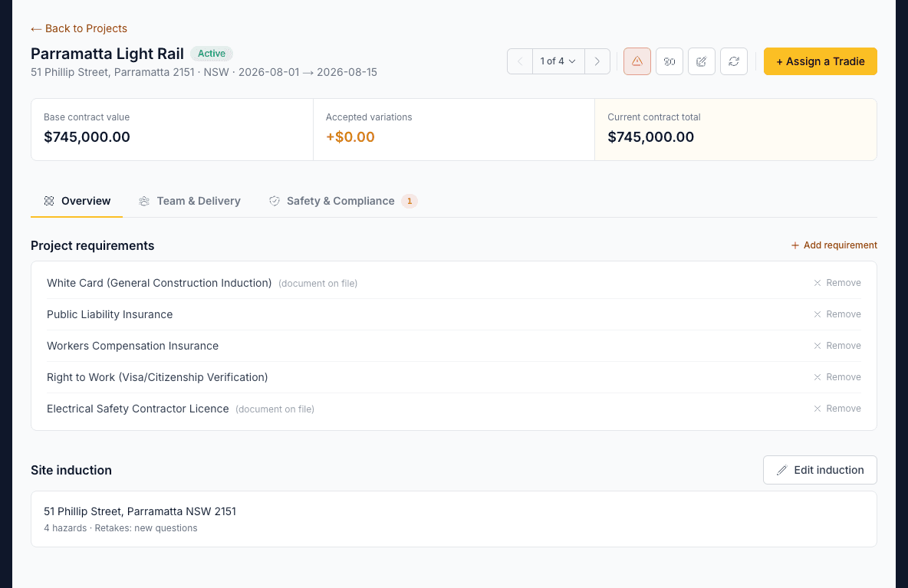
Task: Click the edit project pencil icon
Action: [701, 61]
